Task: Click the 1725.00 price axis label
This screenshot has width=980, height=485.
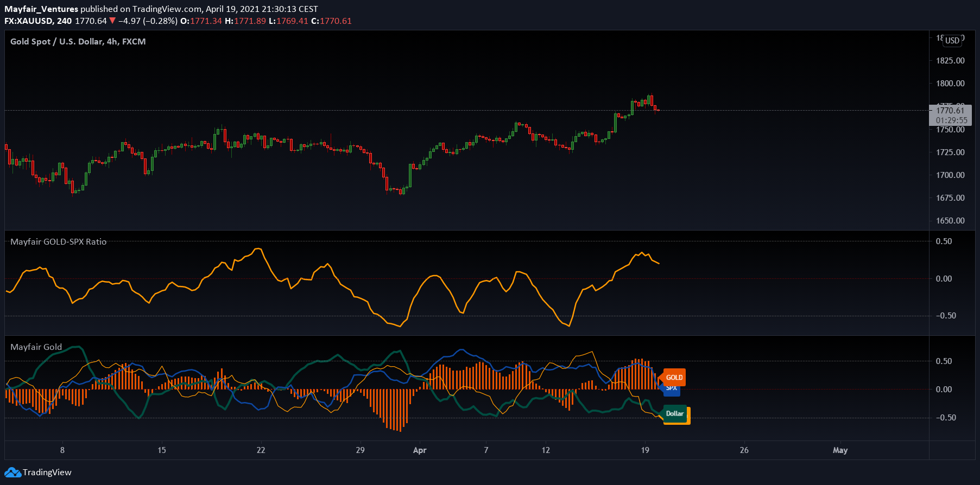Action: point(950,152)
